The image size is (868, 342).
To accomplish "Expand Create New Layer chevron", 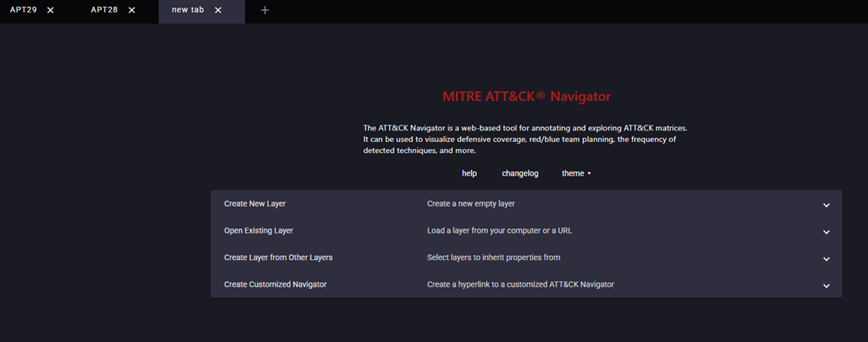I will (x=826, y=205).
